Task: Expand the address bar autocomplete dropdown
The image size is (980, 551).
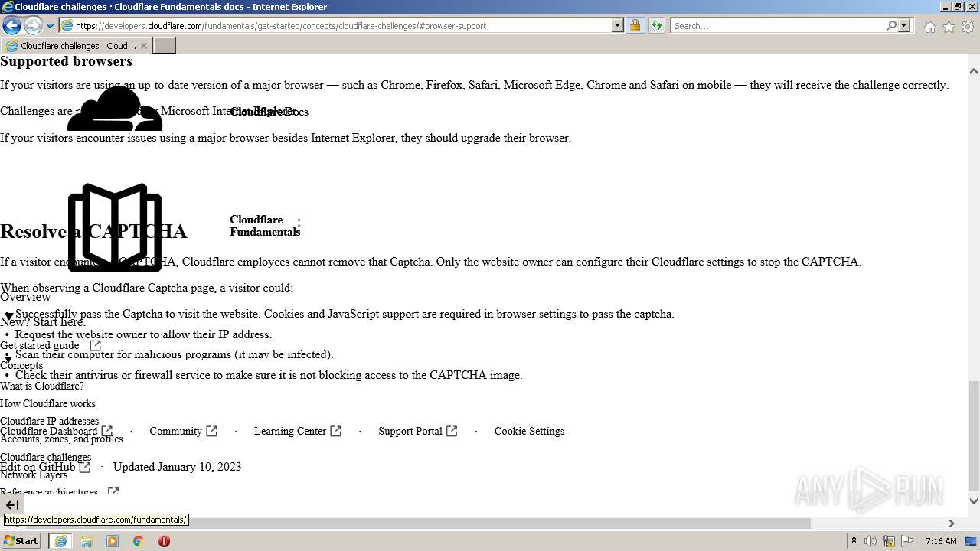Action: [618, 26]
